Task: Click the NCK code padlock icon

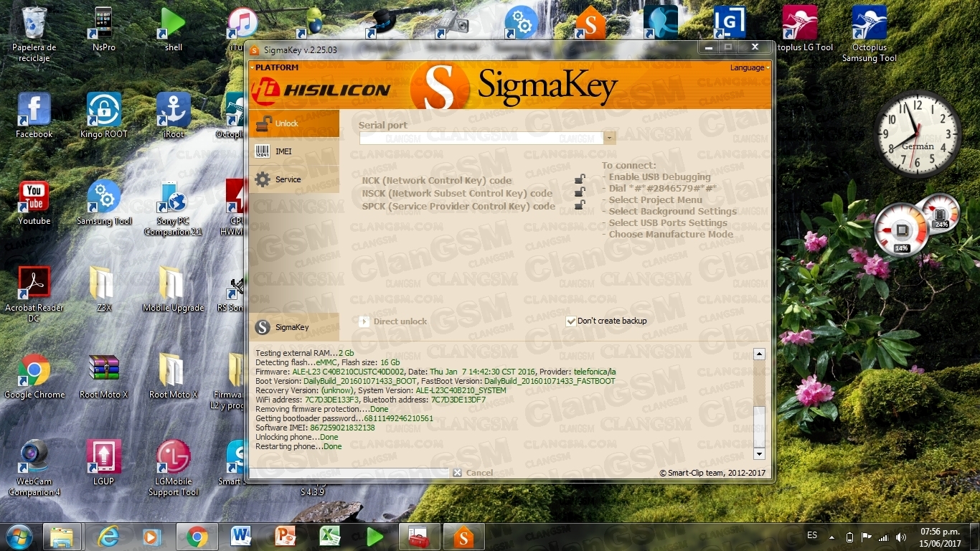Action: pyautogui.click(x=580, y=179)
